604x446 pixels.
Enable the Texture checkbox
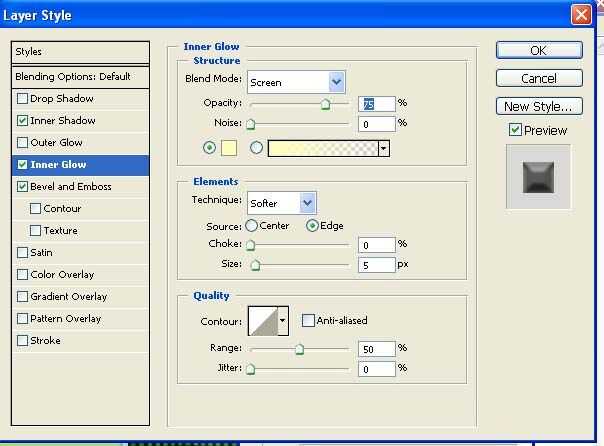[x=35, y=230]
